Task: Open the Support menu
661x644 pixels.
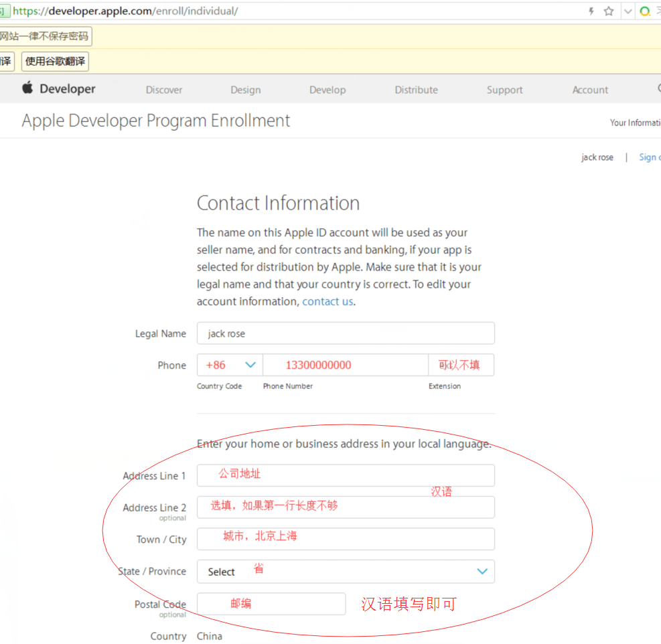Action: click(504, 90)
